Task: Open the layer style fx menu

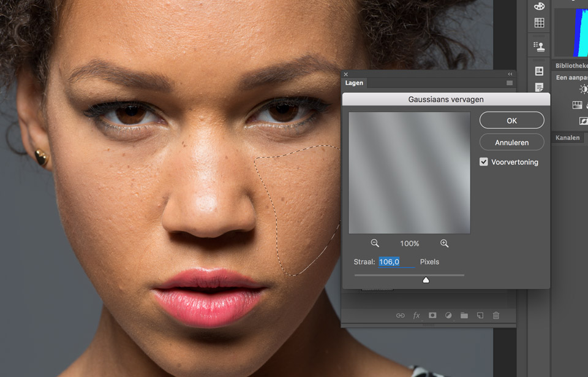Action: [417, 316]
